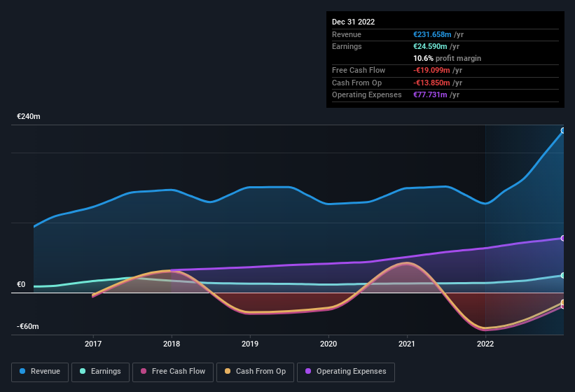575x392 pixels.
Task: Select the 2020 x-axis label
Action: click(328, 344)
